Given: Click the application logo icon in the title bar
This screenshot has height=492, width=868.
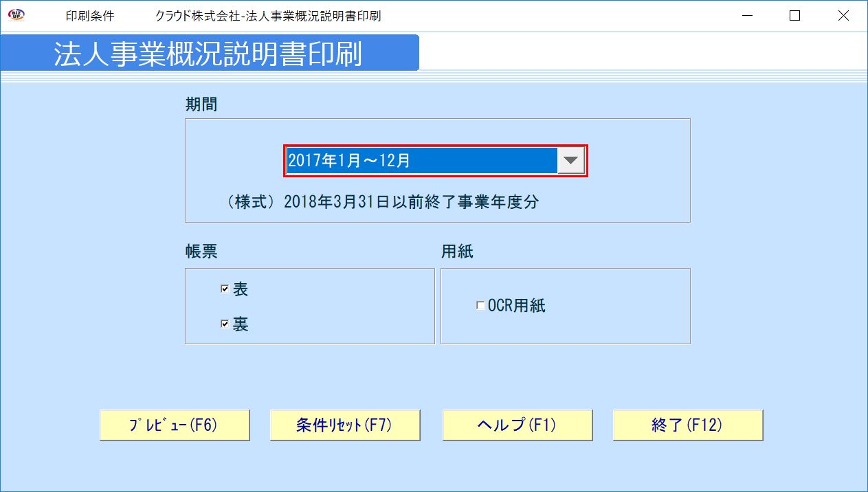Looking at the screenshot, I should [16, 15].
